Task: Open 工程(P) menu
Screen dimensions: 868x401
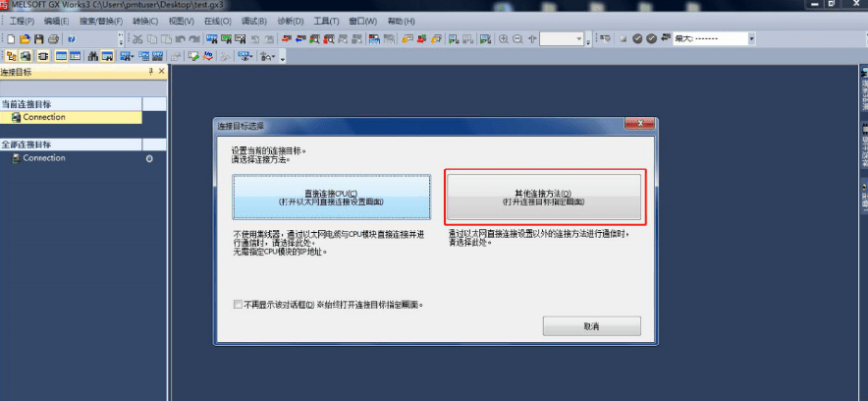Action: pos(22,21)
